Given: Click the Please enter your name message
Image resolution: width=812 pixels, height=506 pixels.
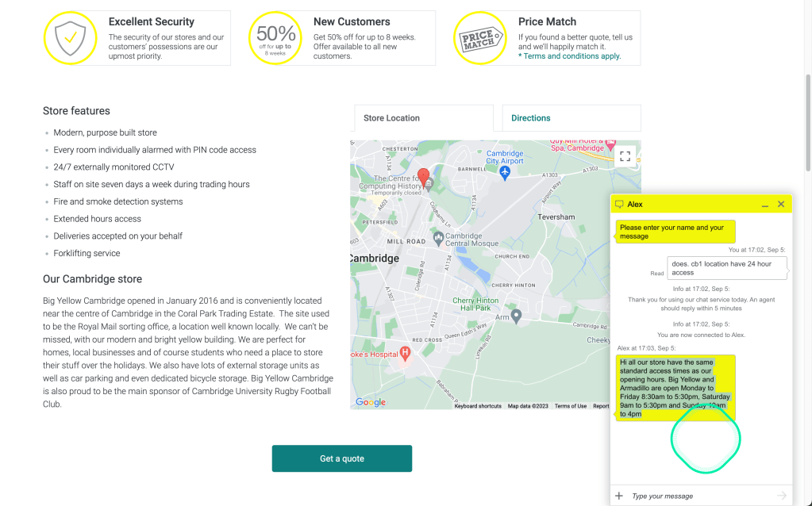Looking at the screenshot, I should (675, 232).
